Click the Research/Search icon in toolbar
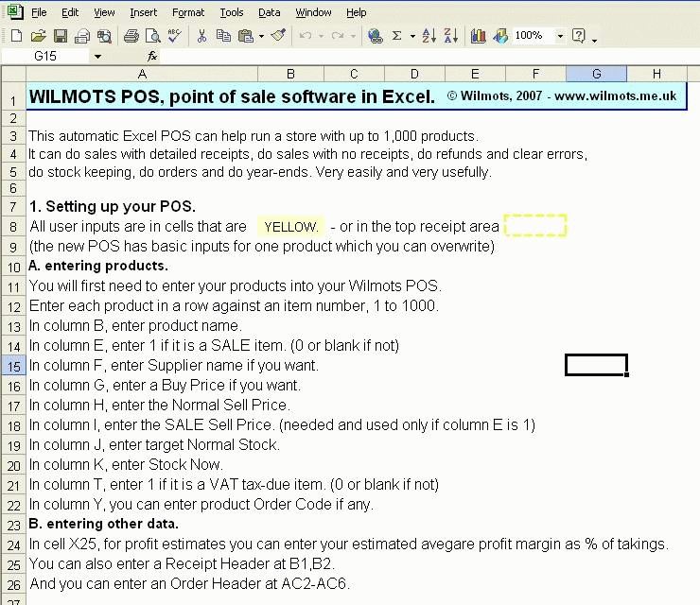 104,36
